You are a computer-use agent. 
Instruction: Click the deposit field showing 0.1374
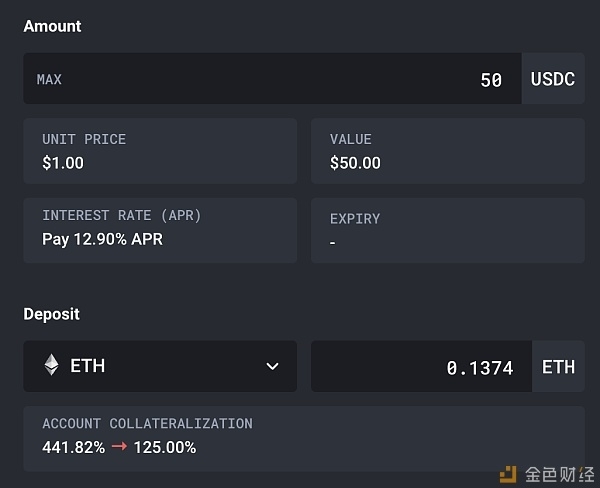click(421, 366)
